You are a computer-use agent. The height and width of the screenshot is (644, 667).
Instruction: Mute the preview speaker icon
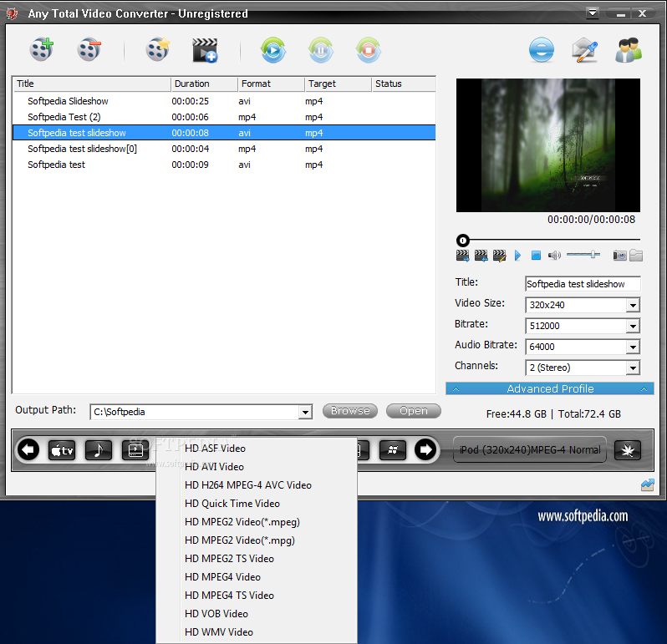(554, 256)
